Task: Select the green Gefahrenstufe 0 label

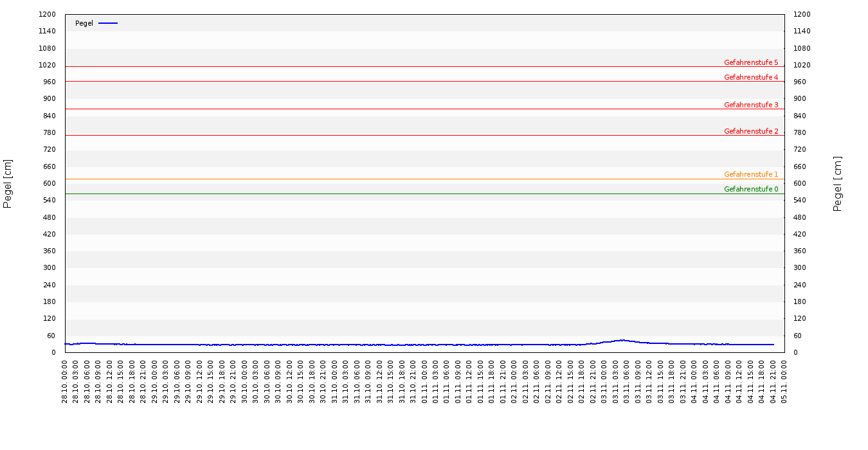Action: click(751, 189)
